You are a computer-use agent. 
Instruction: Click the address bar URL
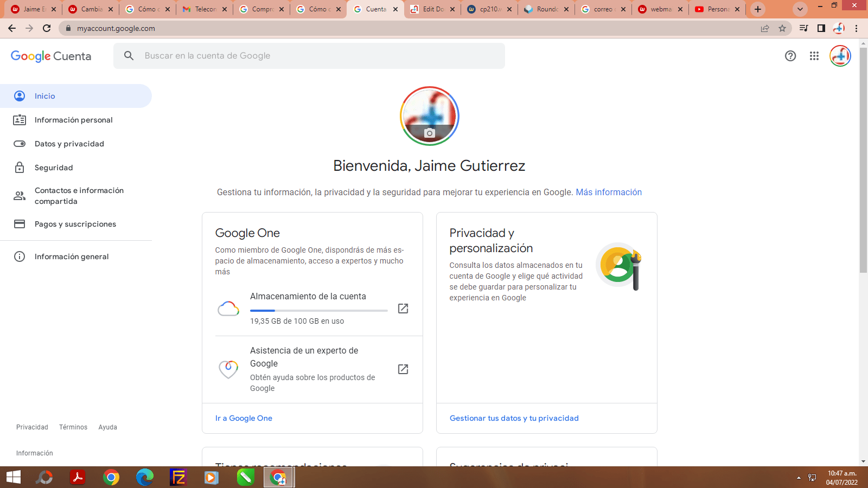pos(116,28)
